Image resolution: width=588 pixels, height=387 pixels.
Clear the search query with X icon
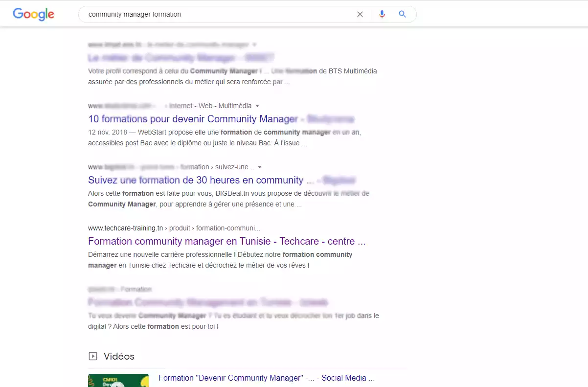tap(360, 14)
